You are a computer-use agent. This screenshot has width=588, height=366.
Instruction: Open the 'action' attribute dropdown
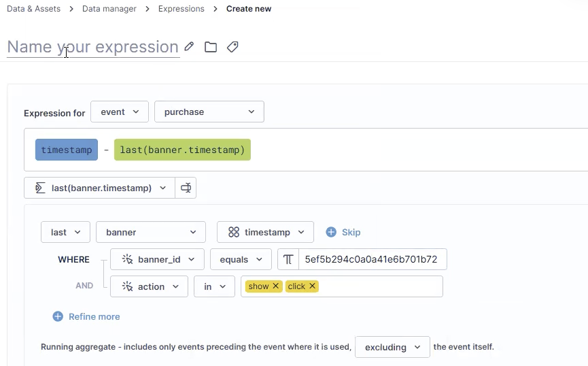click(x=149, y=286)
